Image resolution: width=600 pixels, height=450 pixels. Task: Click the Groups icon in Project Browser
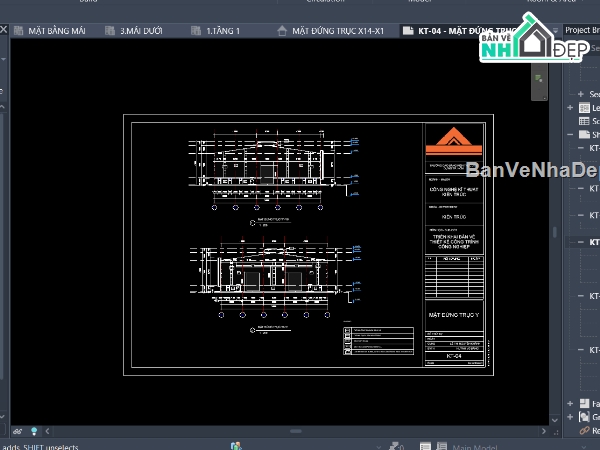584,417
